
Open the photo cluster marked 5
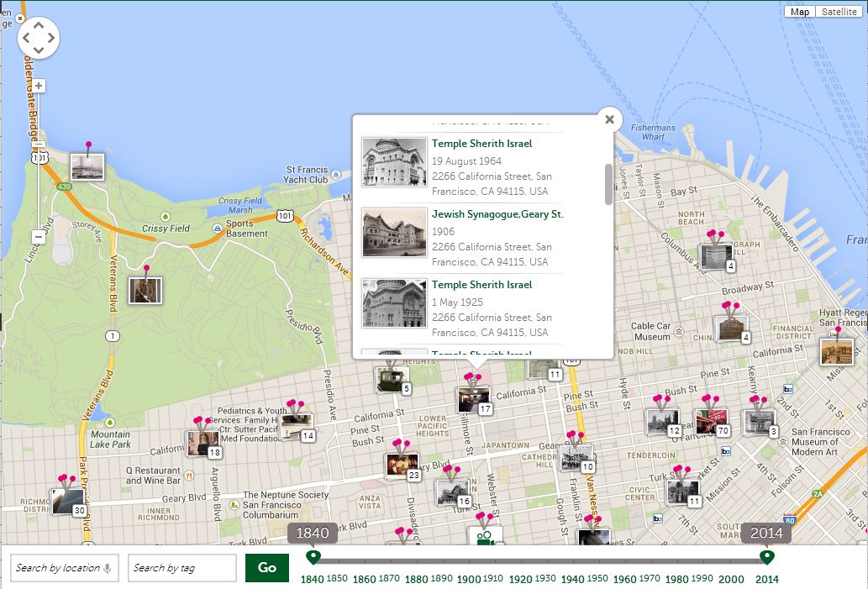[393, 380]
